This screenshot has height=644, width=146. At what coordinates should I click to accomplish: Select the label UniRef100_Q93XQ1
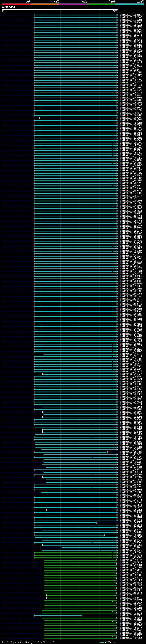click(131, 409)
